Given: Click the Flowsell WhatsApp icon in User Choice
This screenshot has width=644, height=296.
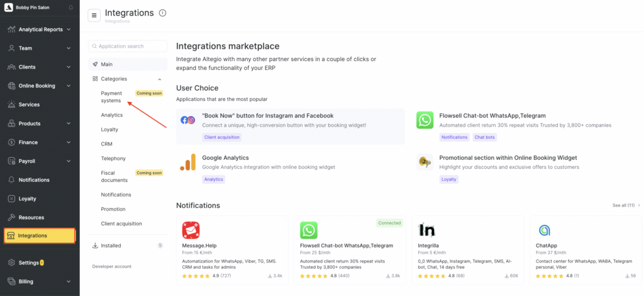Looking at the screenshot, I should click(425, 120).
